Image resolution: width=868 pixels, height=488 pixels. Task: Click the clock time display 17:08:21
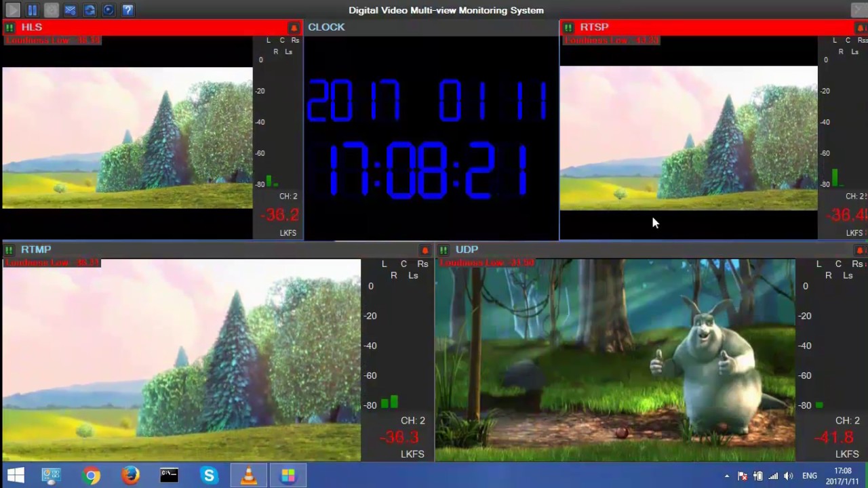429,170
